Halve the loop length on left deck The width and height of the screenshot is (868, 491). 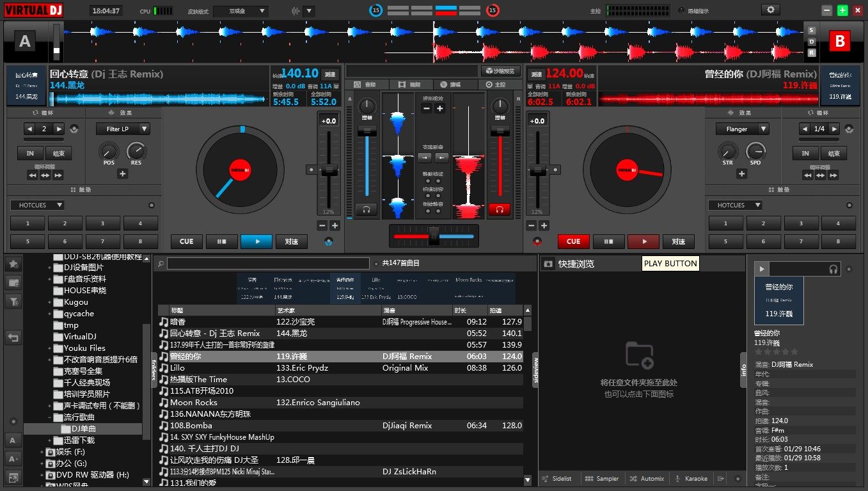pos(29,129)
